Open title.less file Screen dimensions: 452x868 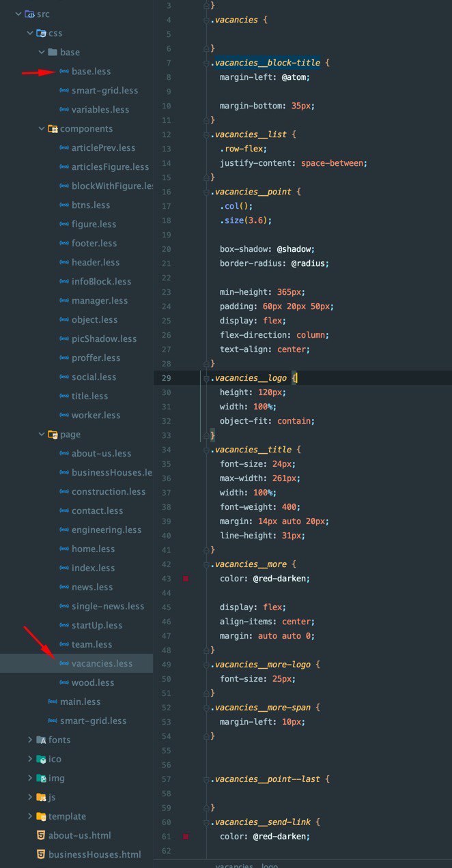(x=89, y=396)
